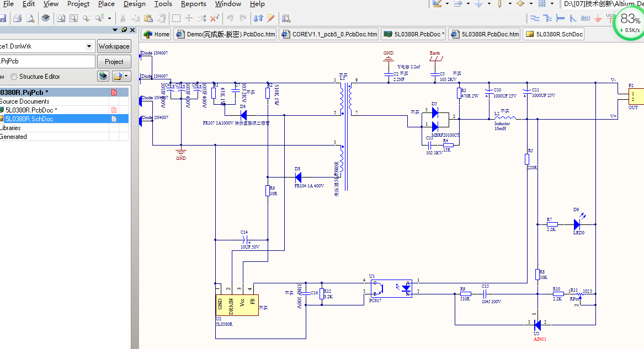The width and height of the screenshot is (644, 349).
Task: Choose the dashed rectangle Select Inside Area tool
Action: tap(176, 18)
